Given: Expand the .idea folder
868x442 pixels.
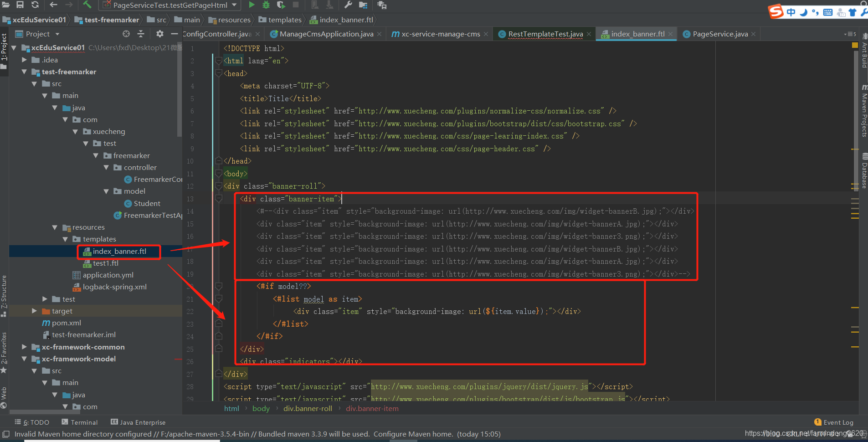Looking at the screenshot, I should pos(24,60).
